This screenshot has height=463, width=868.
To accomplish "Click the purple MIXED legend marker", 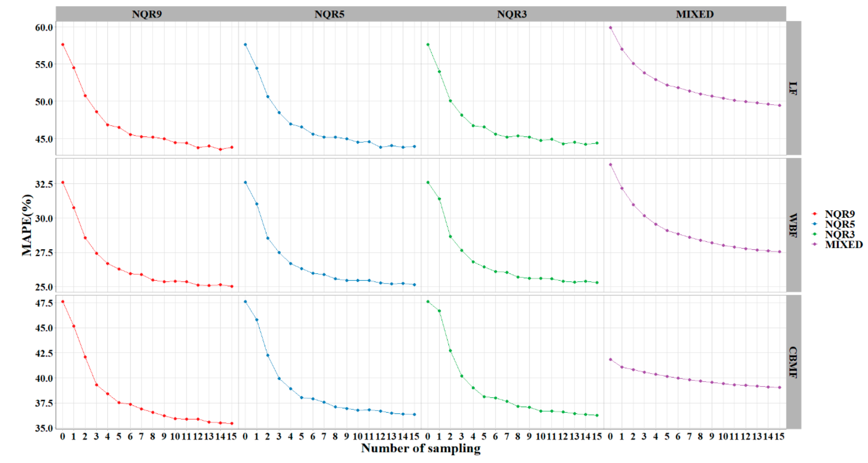I will pos(815,244).
